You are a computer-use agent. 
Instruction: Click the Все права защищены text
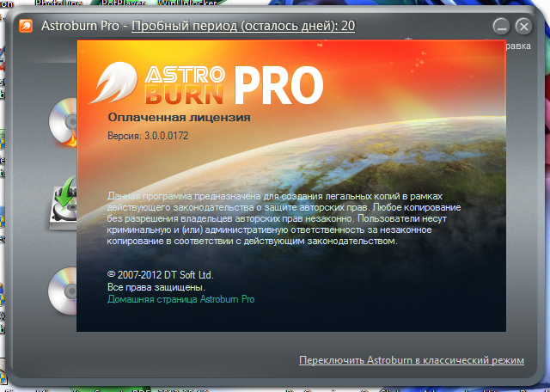156,286
